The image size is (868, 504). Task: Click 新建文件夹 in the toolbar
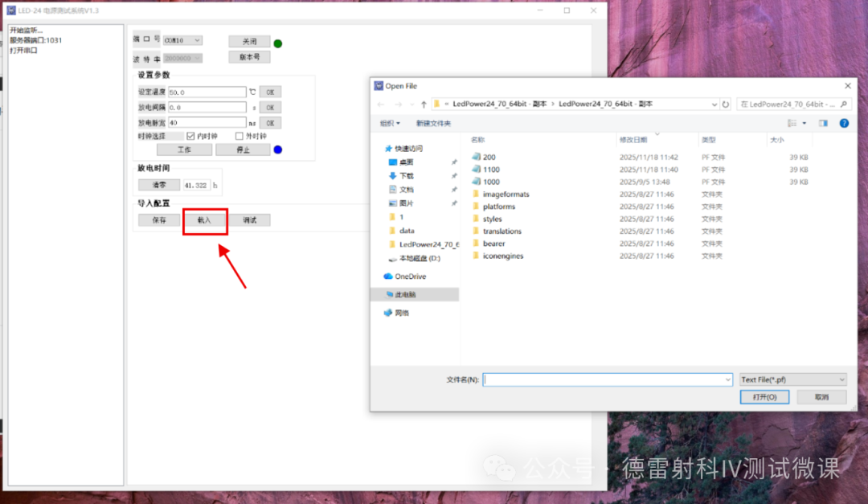point(433,123)
